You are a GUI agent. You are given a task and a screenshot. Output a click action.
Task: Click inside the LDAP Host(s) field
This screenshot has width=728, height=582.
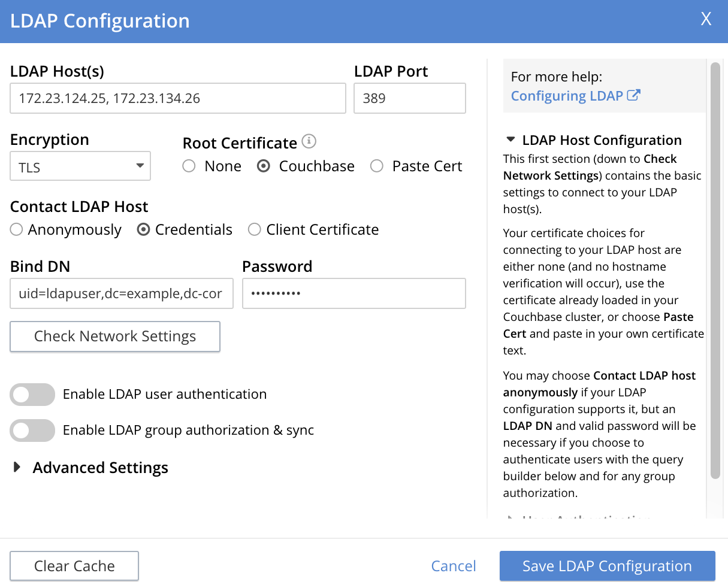[177, 98]
